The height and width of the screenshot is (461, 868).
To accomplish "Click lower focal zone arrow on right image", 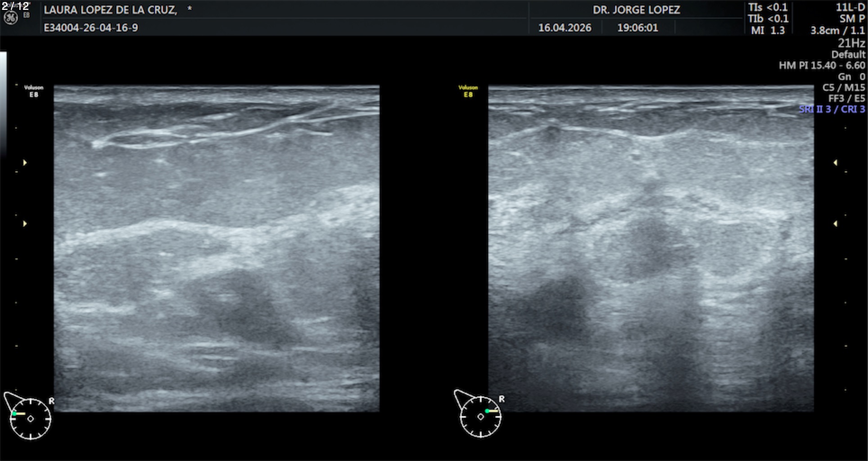I will click(x=835, y=224).
